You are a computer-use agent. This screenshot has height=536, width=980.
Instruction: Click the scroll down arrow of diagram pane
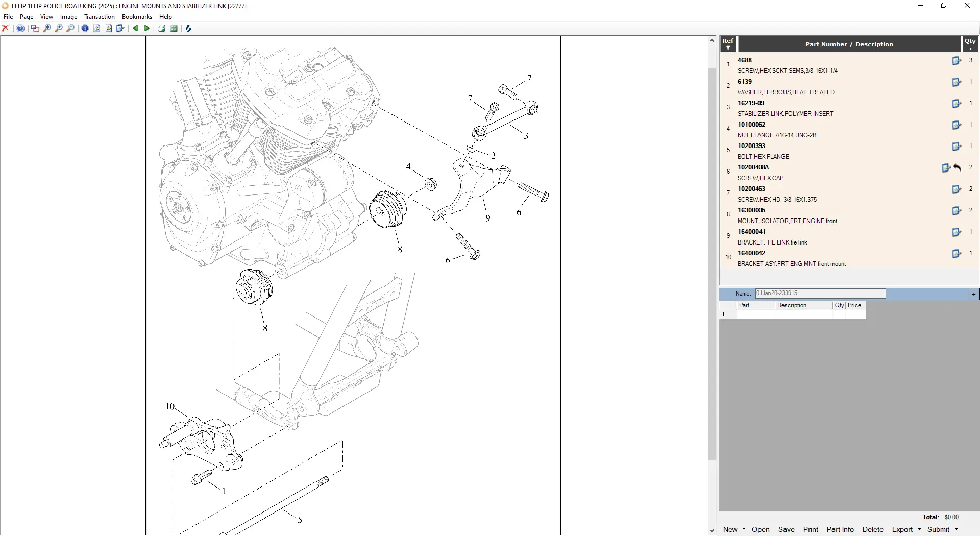point(712,531)
